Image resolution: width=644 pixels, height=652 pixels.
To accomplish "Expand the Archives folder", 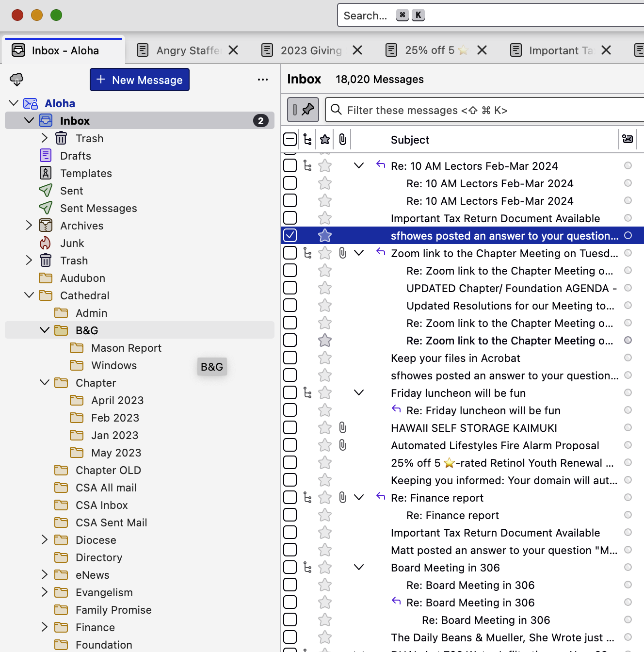I will point(29,226).
